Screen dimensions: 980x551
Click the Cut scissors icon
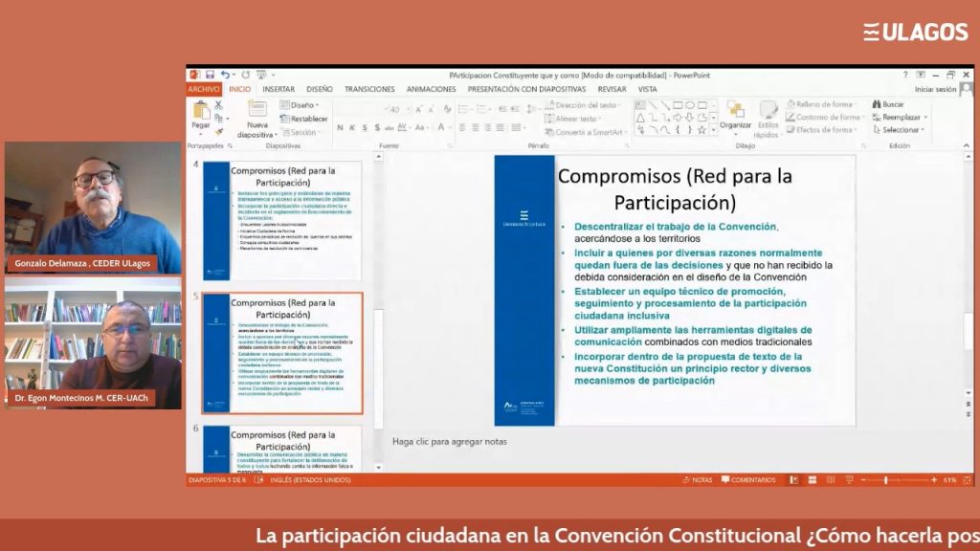(218, 105)
